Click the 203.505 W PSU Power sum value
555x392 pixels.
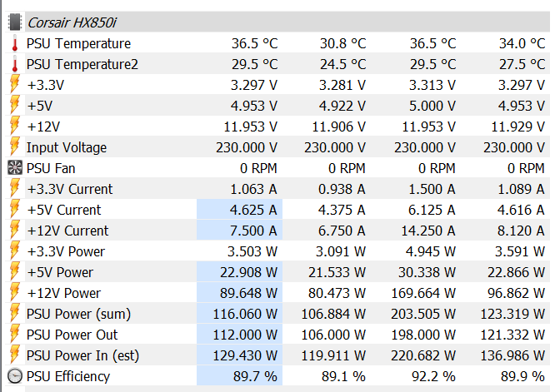pos(423,315)
